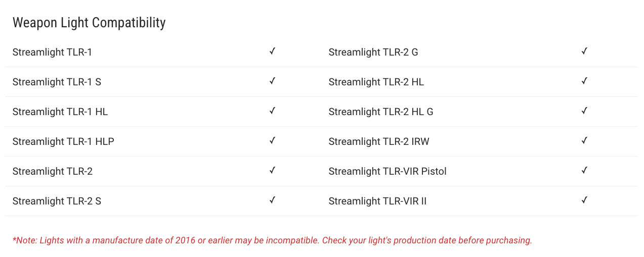This screenshot has width=644, height=257.
Task: Select the Streamlight TLR-VIR Pistol label
Action: 388,171
